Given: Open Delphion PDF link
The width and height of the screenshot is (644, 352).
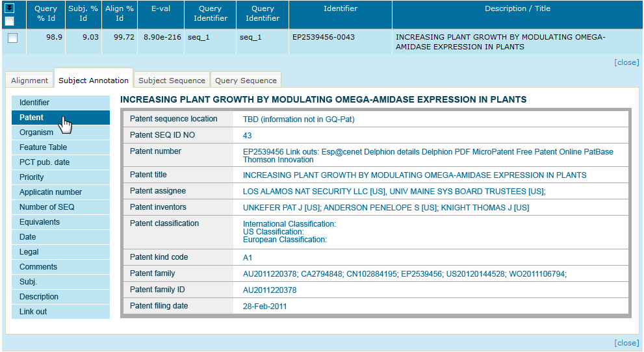Looking at the screenshot, I should click(x=446, y=152).
